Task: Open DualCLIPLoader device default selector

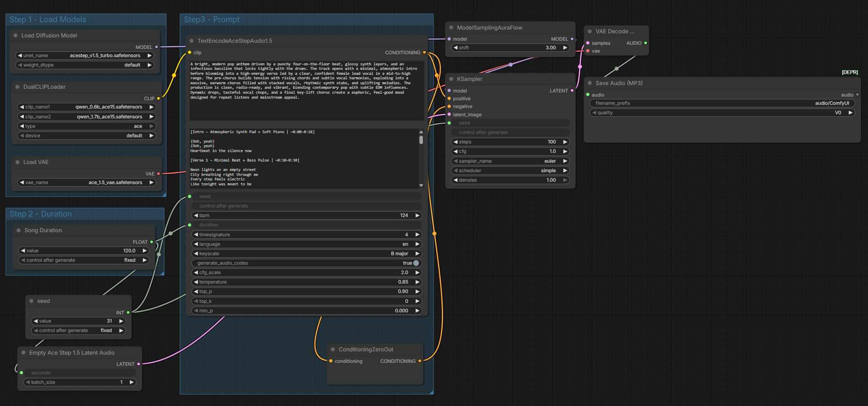Action: (x=87, y=136)
